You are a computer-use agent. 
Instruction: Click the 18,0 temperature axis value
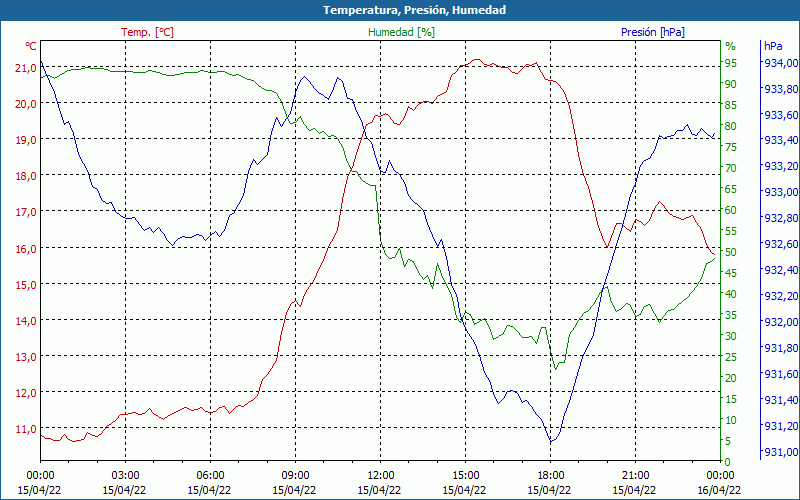26,176
